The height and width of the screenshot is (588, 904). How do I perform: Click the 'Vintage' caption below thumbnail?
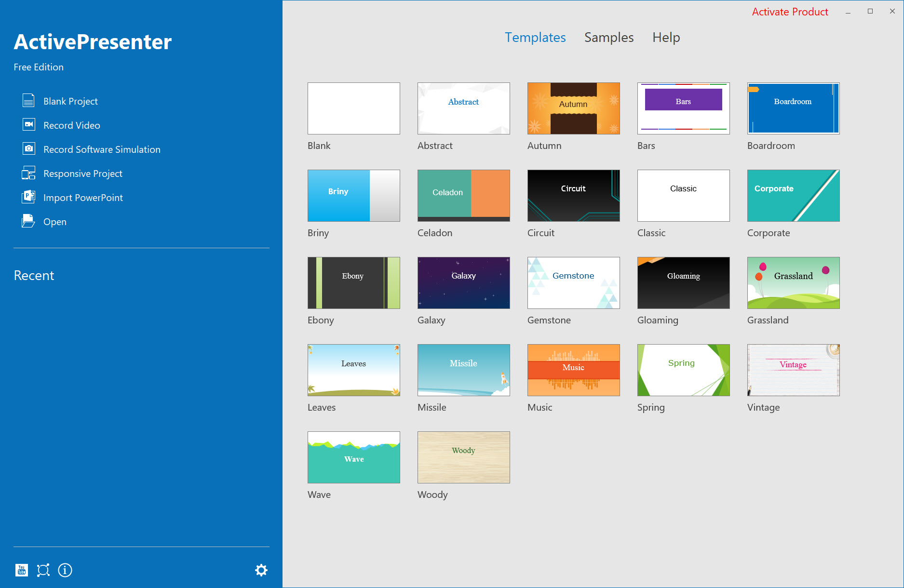coord(763,407)
